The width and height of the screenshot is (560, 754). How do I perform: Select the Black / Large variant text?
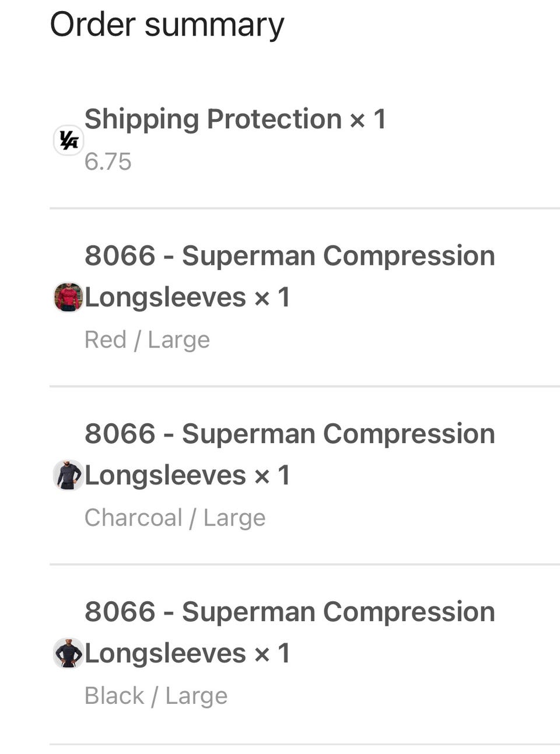click(156, 695)
